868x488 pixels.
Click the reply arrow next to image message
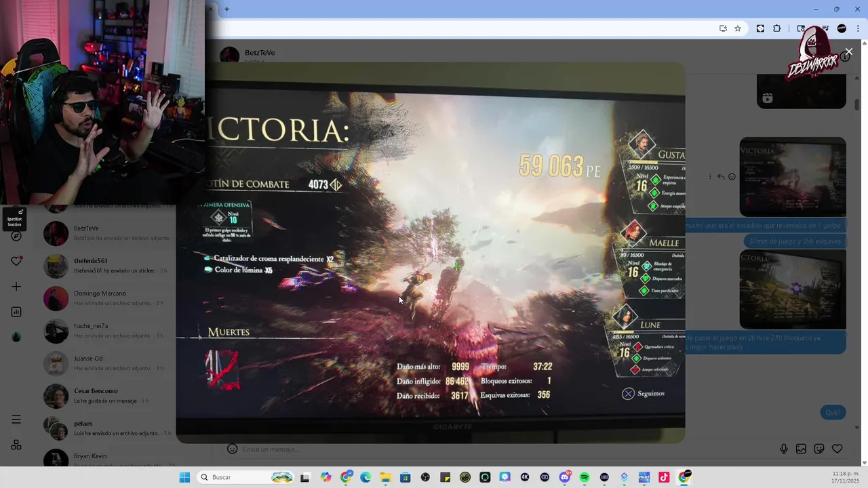pyautogui.click(x=721, y=177)
